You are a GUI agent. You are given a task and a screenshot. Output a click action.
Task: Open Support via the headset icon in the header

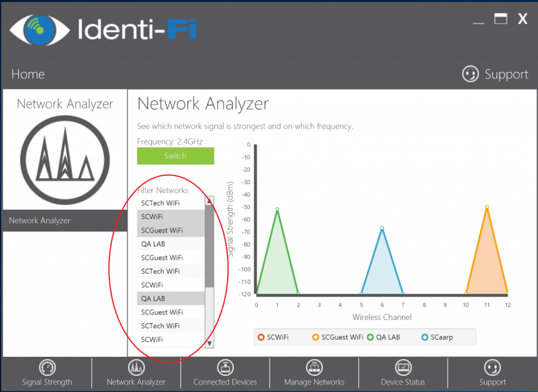coord(470,74)
